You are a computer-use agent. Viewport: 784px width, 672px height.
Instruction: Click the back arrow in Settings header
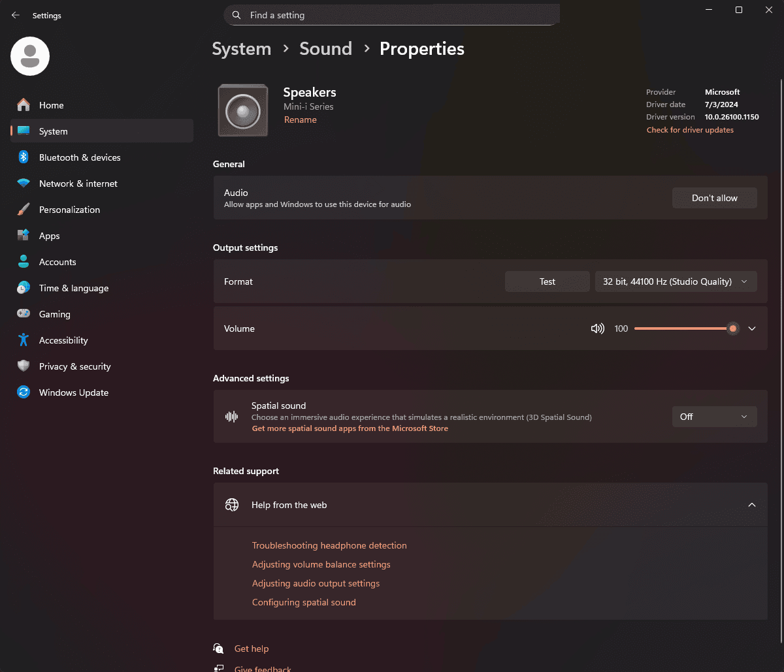(x=16, y=15)
